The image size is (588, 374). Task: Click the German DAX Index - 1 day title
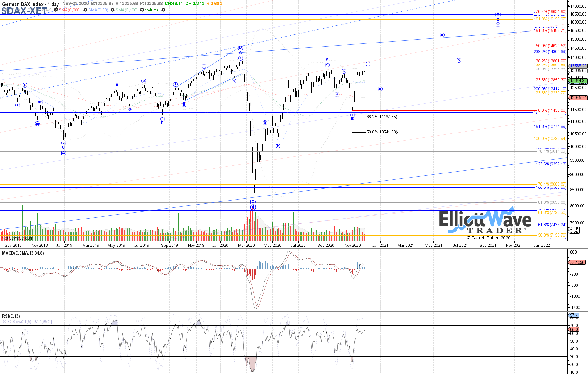pos(30,4)
